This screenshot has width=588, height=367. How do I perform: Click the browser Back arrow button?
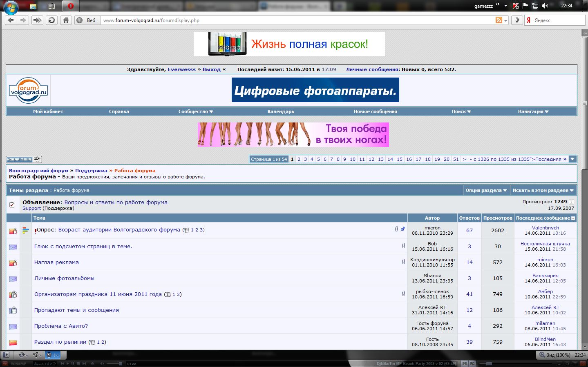point(11,20)
